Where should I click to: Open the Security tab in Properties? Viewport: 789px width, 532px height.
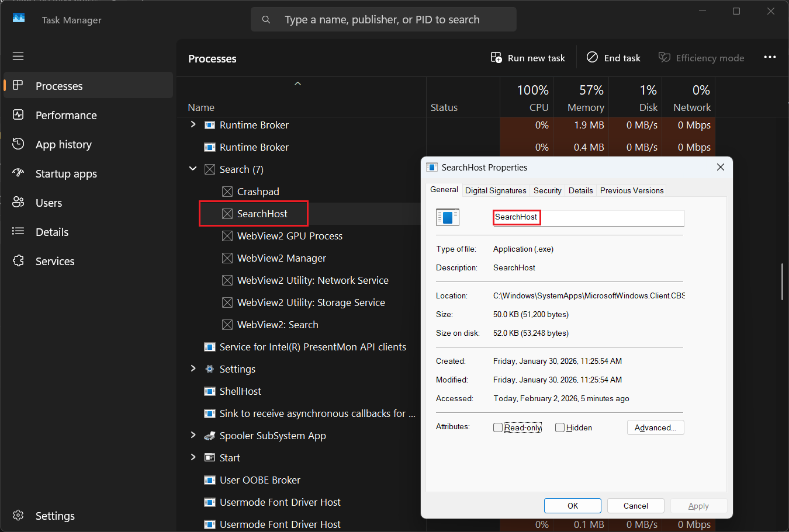pos(547,190)
